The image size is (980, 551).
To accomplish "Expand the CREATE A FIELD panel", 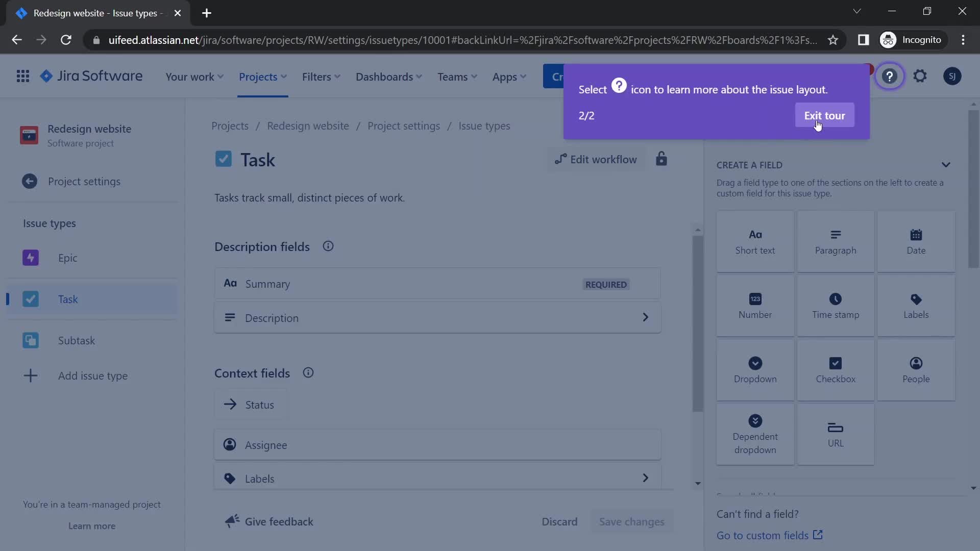I will pos(947,165).
